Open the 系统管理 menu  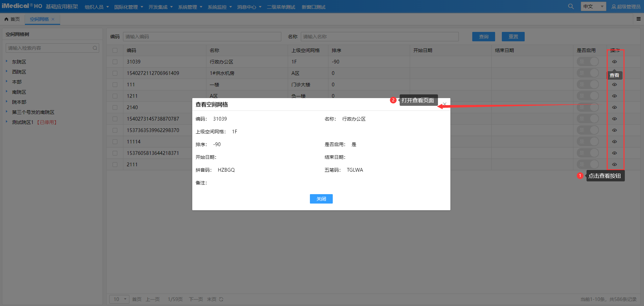click(190, 7)
